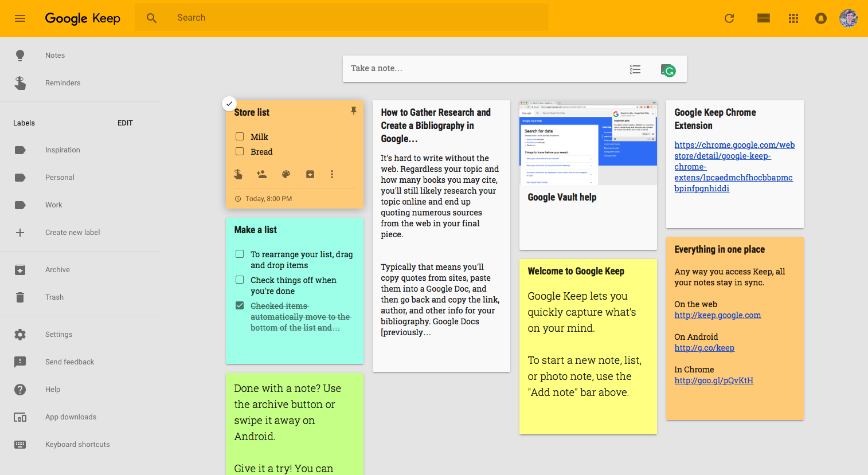Open the color palette for Store list
This screenshot has height=475, width=868.
286,174
